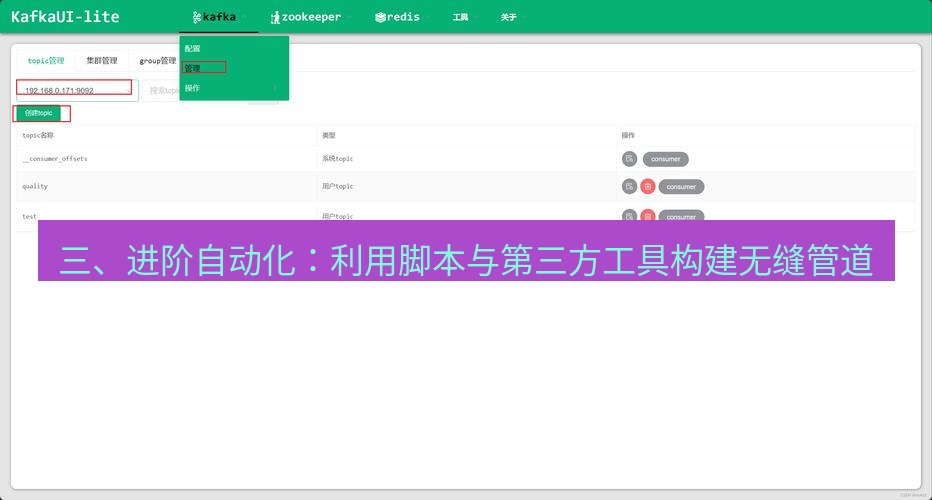The width and height of the screenshot is (932, 500).
Task: Click the test topic name
Action: coord(29,216)
